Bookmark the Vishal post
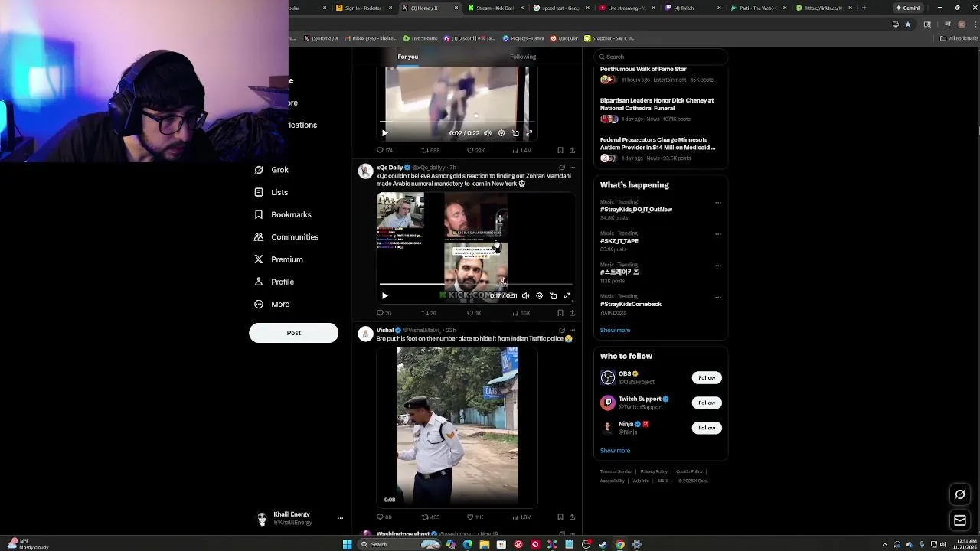This screenshot has height=551, width=980. [560, 517]
